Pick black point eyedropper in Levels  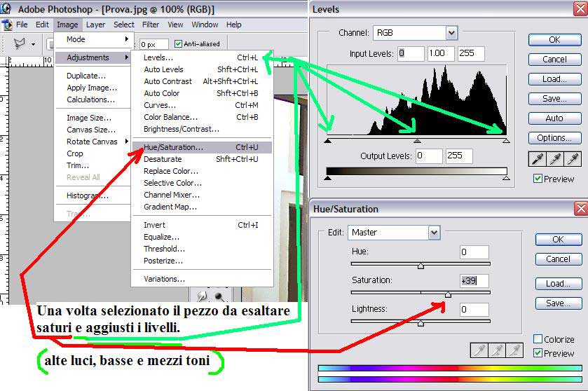pyautogui.click(x=537, y=159)
